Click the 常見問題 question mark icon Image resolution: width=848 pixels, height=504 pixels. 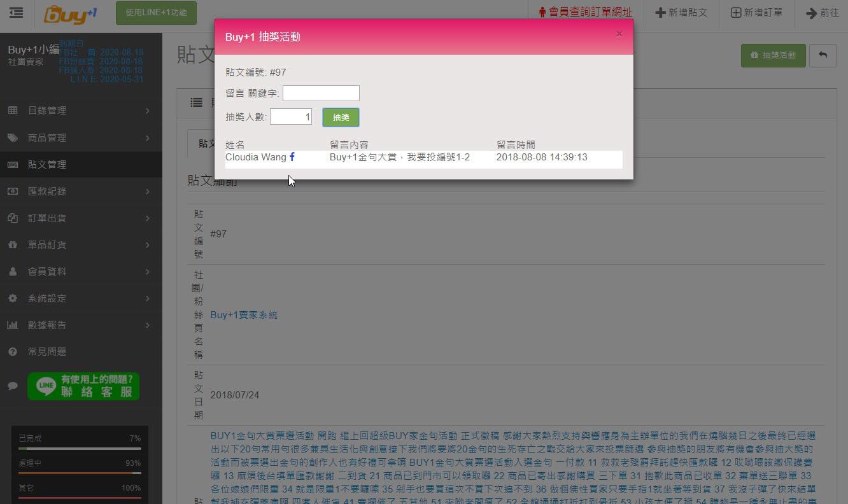click(13, 351)
